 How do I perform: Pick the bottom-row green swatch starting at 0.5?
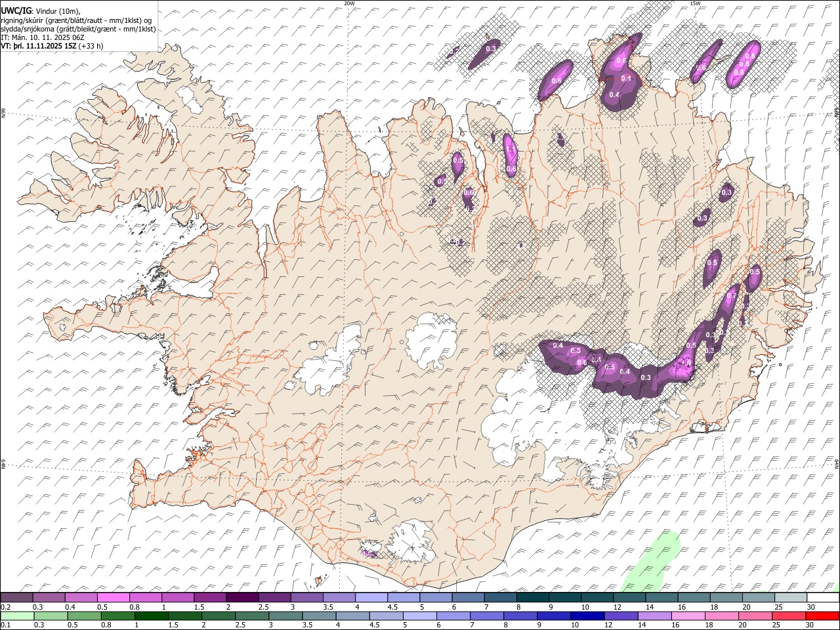point(85,616)
